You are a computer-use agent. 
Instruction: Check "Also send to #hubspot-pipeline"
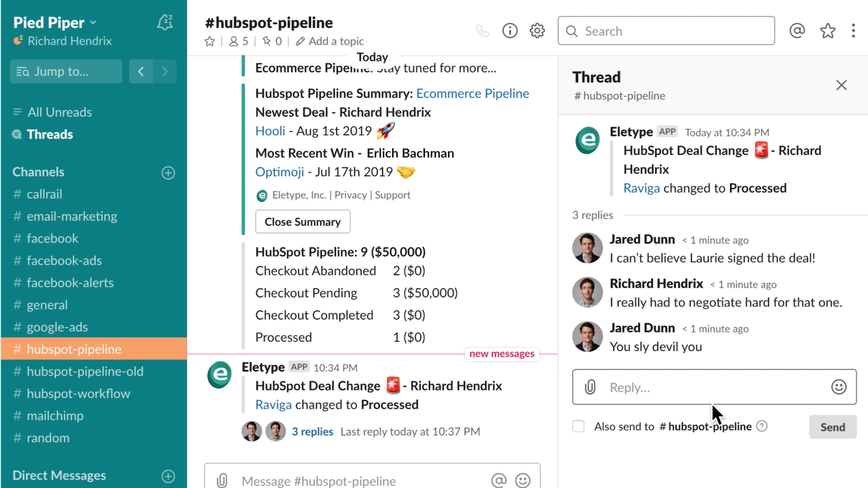click(578, 426)
